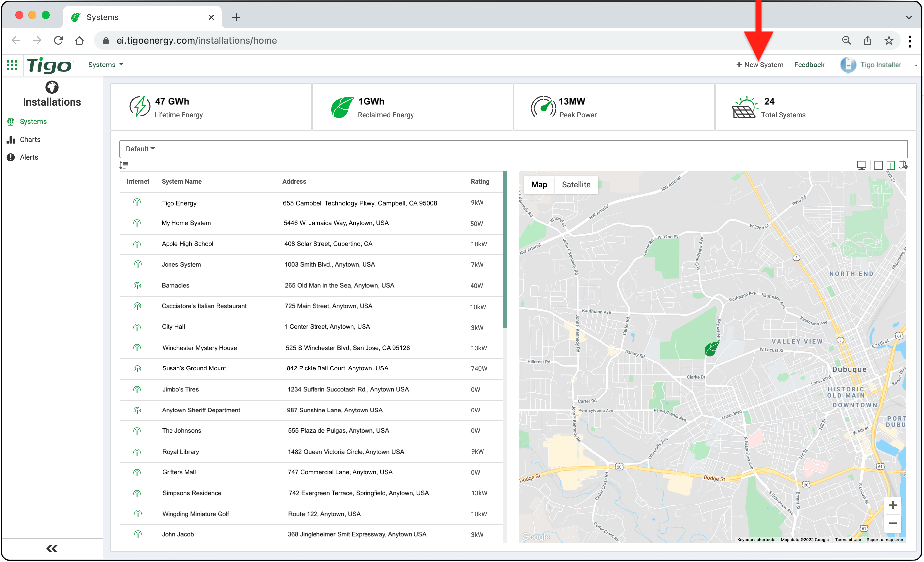
Task: Select the split-column layout icon
Action: 891,165
